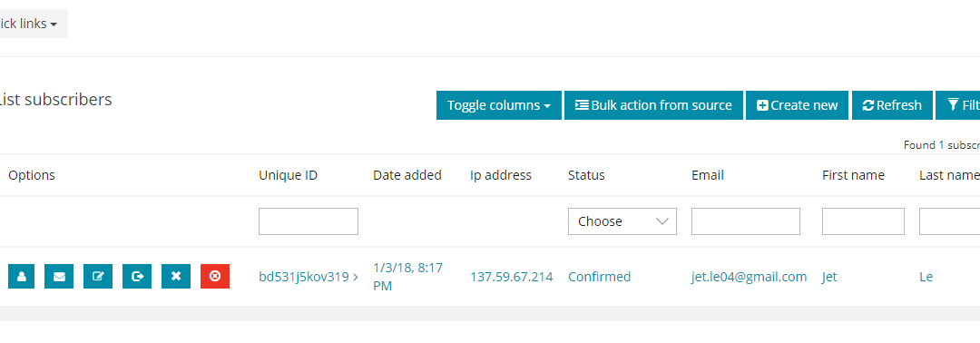Click the unsubscribe exit-arrow icon button
The image size is (980, 343).
pyautogui.click(x=137, y=276)
